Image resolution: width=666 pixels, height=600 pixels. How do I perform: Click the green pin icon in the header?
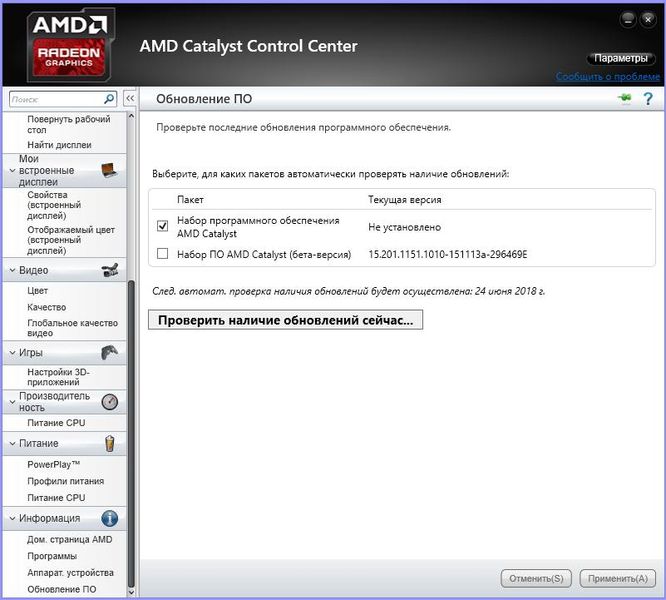coord(624,99)
